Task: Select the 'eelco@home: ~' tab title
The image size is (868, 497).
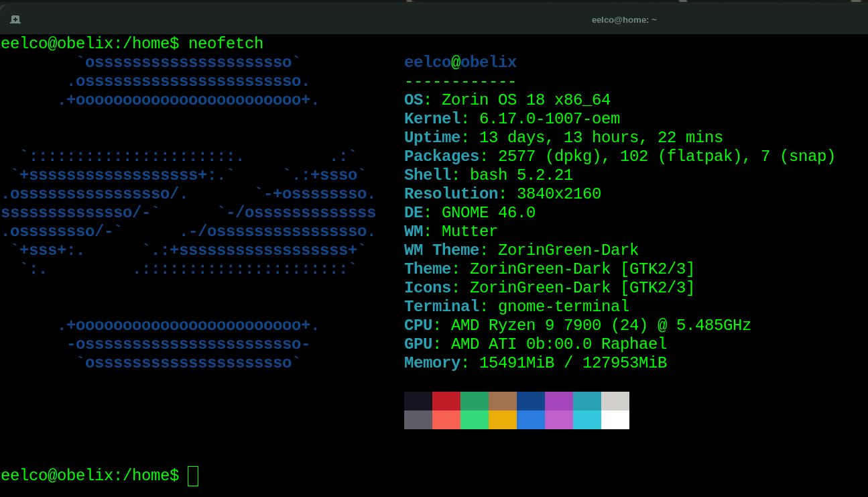Action: coord(624,19)
